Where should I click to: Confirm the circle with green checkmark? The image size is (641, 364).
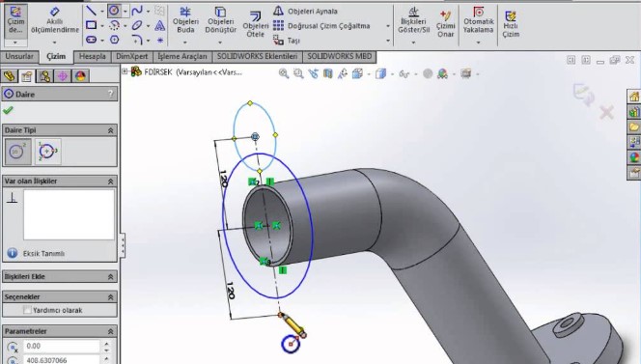click(x=8, y=110)
